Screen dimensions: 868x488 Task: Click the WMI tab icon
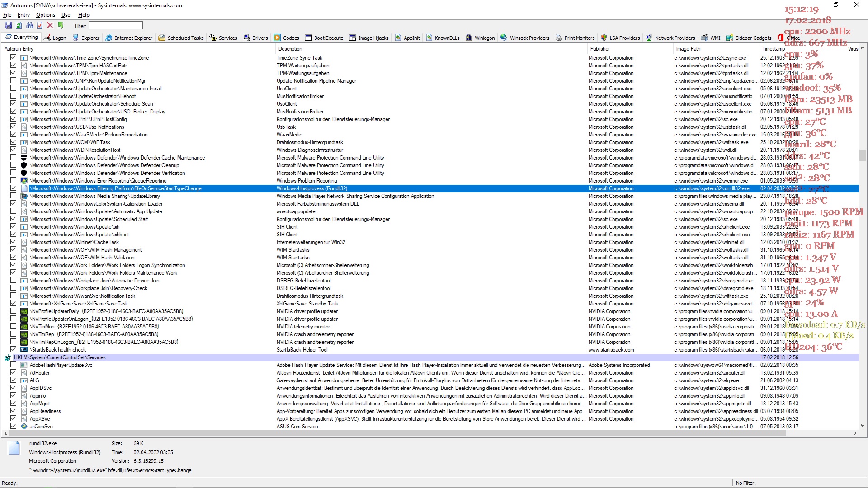[x=704, y=38]
